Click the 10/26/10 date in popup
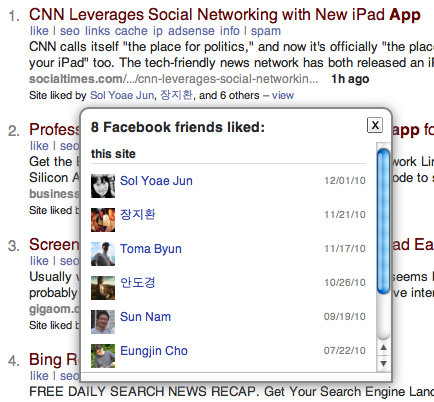Viewport: 434px width, 402px height. click(345, 283)
